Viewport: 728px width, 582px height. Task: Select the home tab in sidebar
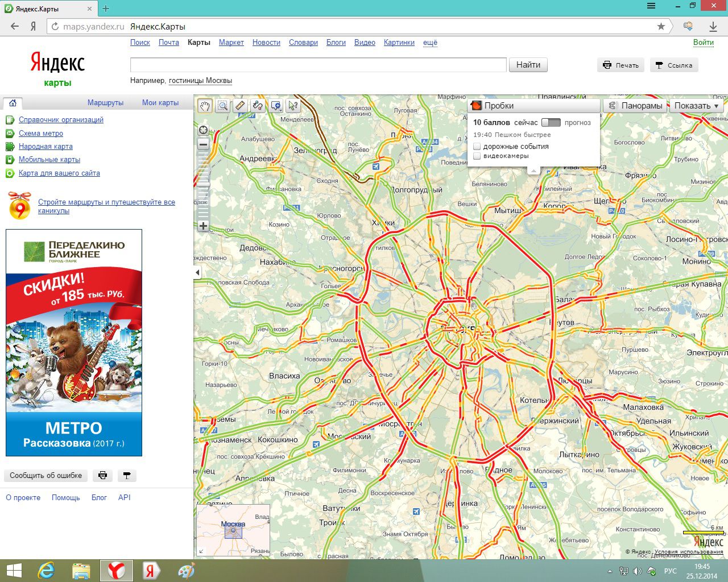13,103
